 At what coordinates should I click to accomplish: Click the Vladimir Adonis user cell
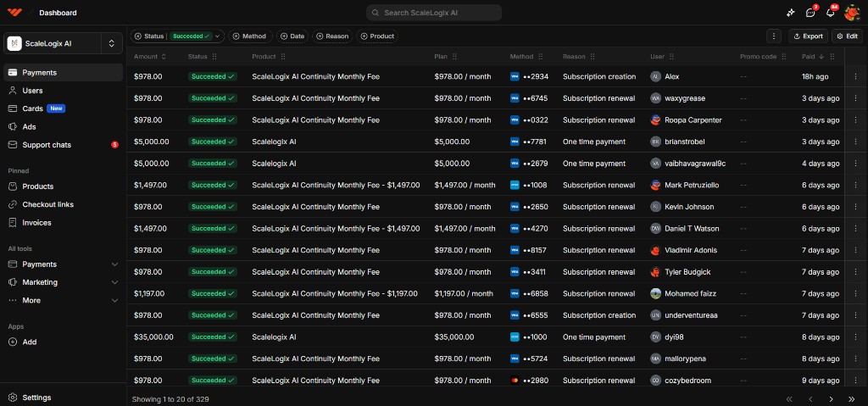click(x=684, y=250)
